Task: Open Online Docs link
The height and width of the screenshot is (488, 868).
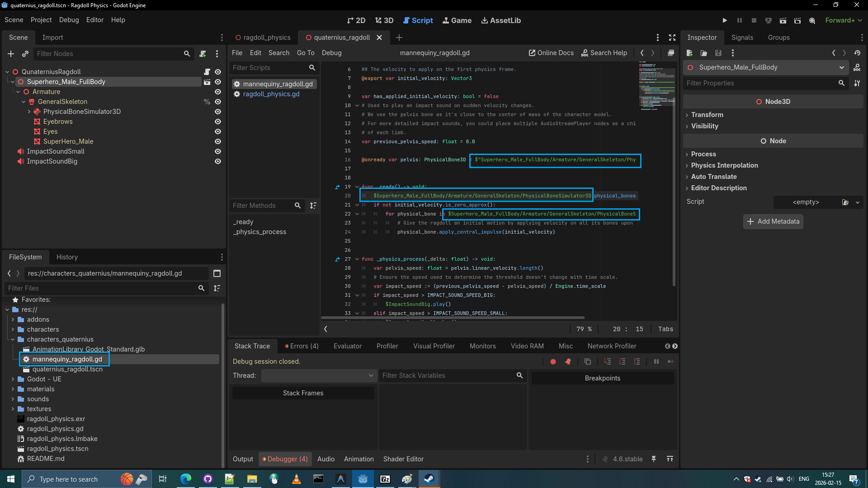Action: pos(551,53)
